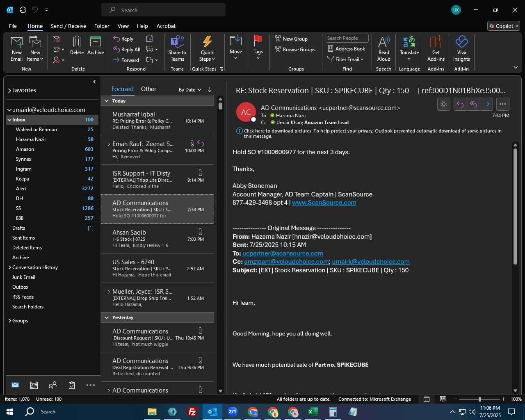Open the Help tab
The height and width of the screenshot is (420, 525).
click(142, 26)
